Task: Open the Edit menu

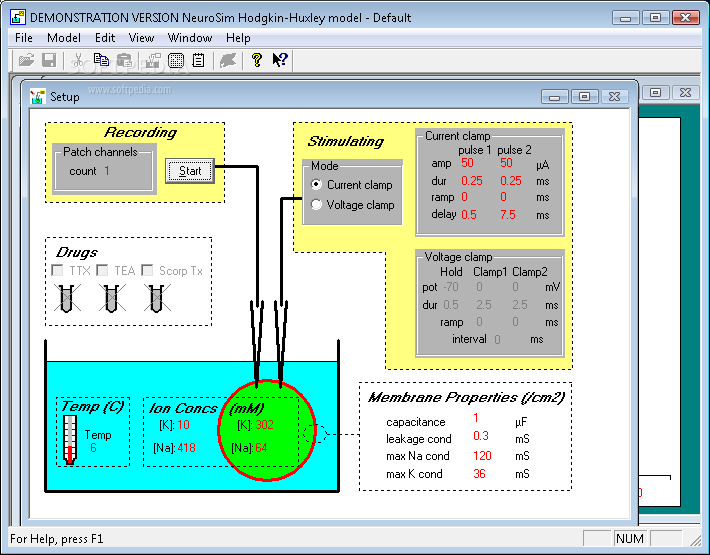Action: pos(105,38)
